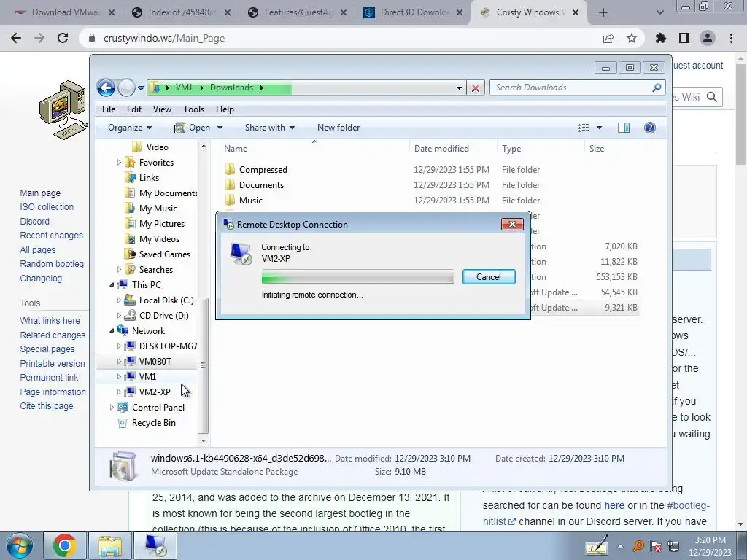747x560 pixels.
Task: Click New folder in toolbar
Action: 338,128
